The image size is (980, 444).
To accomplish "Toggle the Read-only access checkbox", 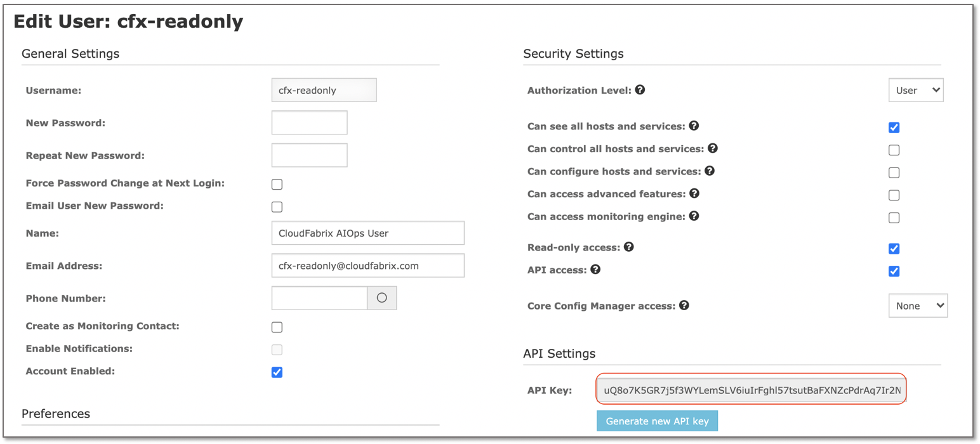I will [894, 249].
